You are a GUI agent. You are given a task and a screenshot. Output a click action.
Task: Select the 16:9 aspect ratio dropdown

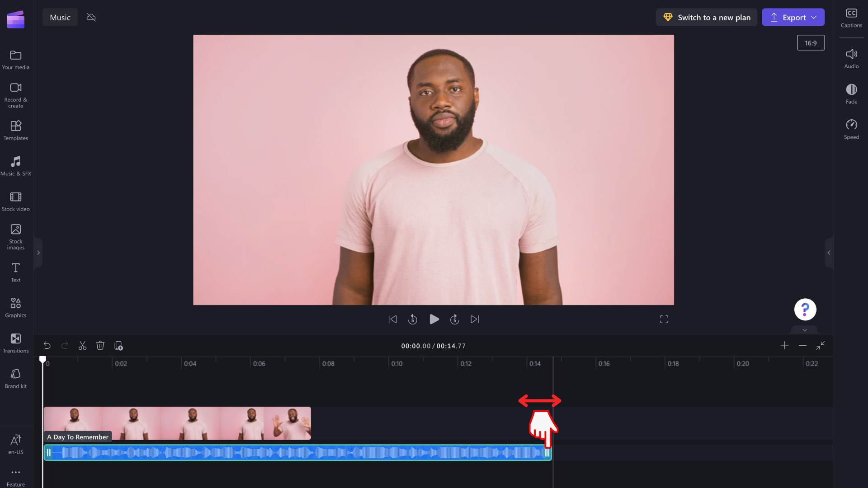(x=810, y=43)
